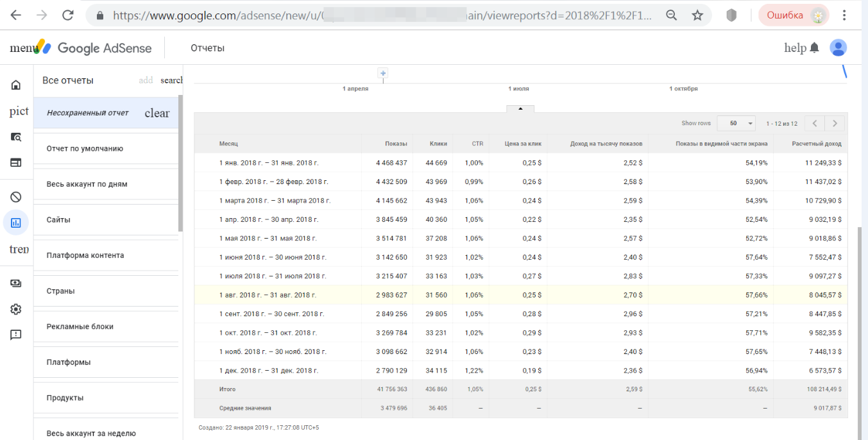Bookmark this page with the star icon
The image size is (868, 440).
[x=697, y=15]
